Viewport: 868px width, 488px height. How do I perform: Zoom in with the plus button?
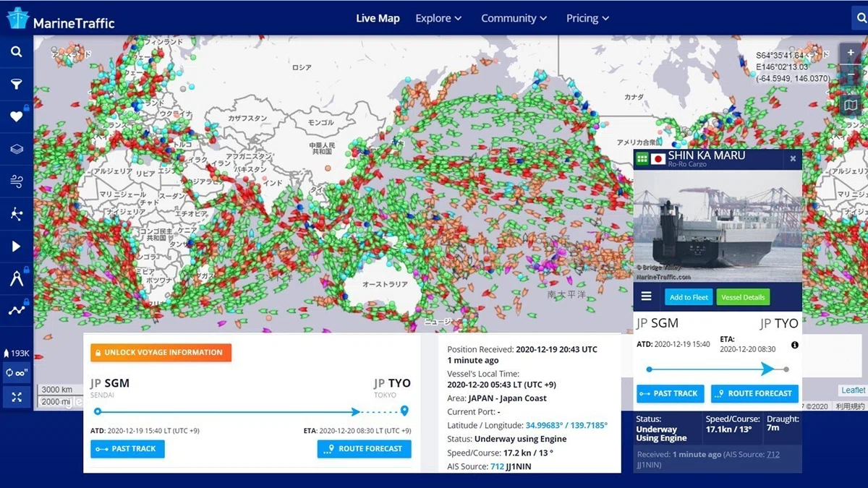tap(851, 53)
